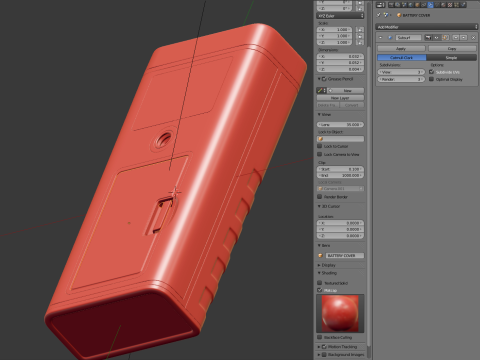Collapse the Grease Pencil panel

click(335, 79)
